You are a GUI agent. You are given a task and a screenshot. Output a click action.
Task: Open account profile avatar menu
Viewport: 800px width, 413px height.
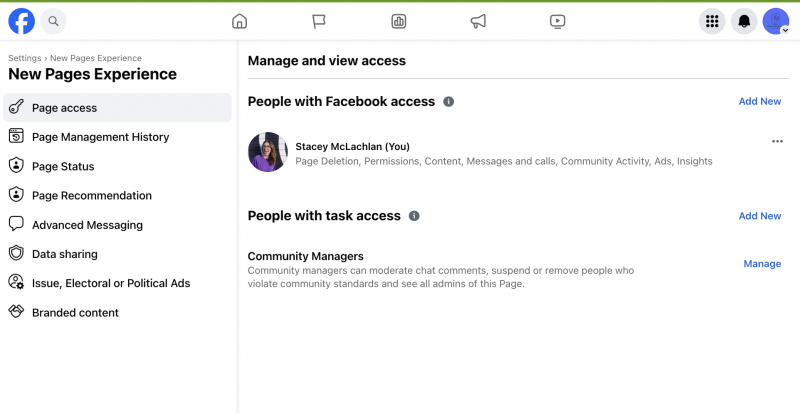coord(776,21)
